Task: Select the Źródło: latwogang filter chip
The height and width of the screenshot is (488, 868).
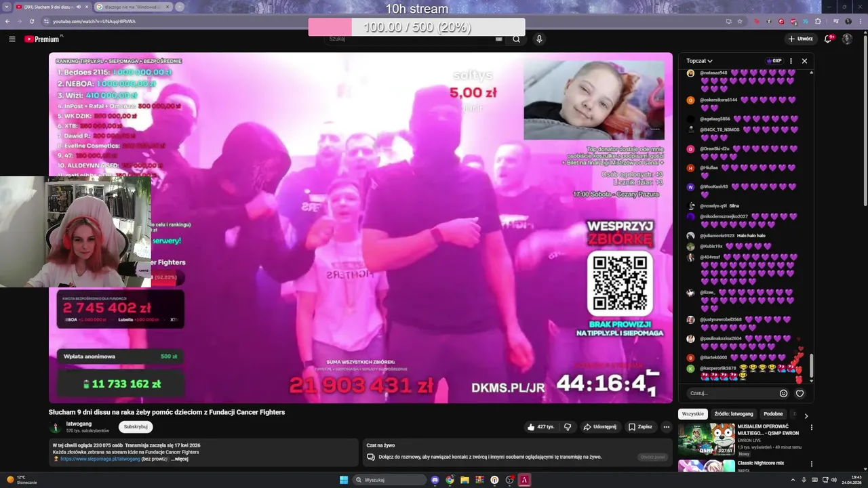Action: 734,413
